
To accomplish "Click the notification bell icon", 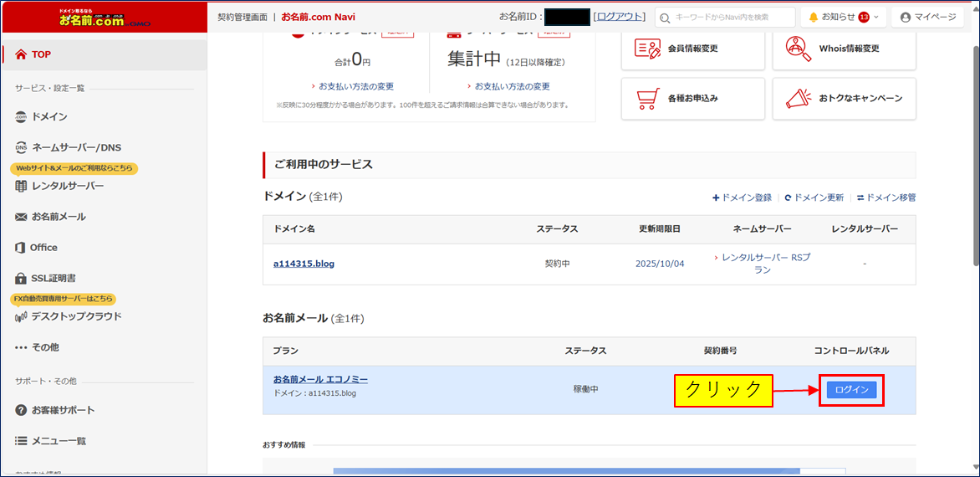I will tap(813, 18).
